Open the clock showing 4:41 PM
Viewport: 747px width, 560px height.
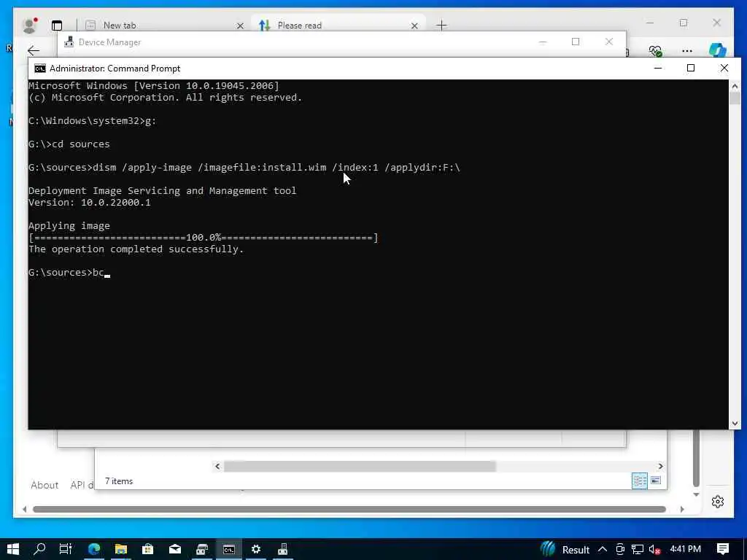pos(685,549)
